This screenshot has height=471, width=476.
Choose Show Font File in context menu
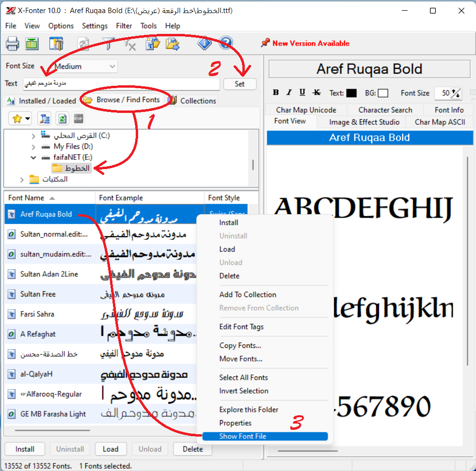click(x=265, y=436)
